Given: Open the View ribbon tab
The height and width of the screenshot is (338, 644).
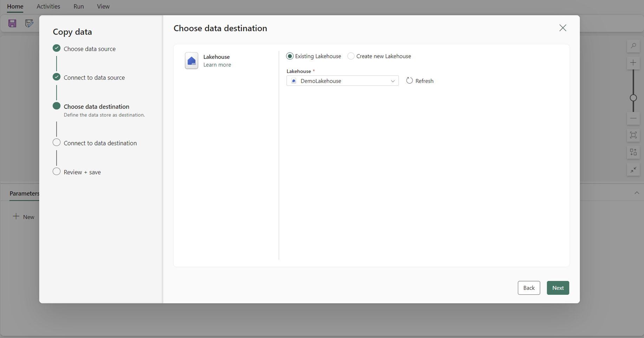Looking at the screenshot, I should [x=103, y=6].
